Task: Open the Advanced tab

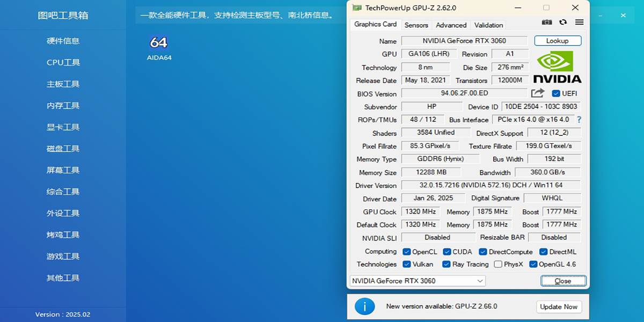Action: (451, 25)
